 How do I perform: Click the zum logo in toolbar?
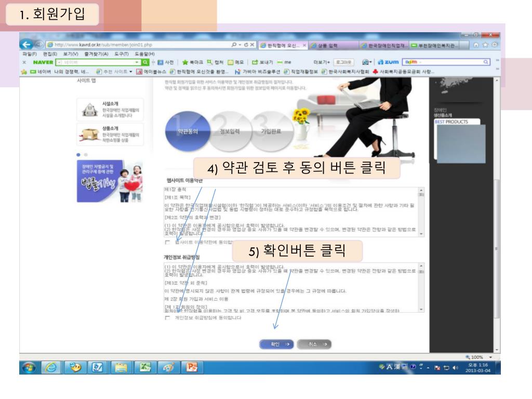[388, 62]
